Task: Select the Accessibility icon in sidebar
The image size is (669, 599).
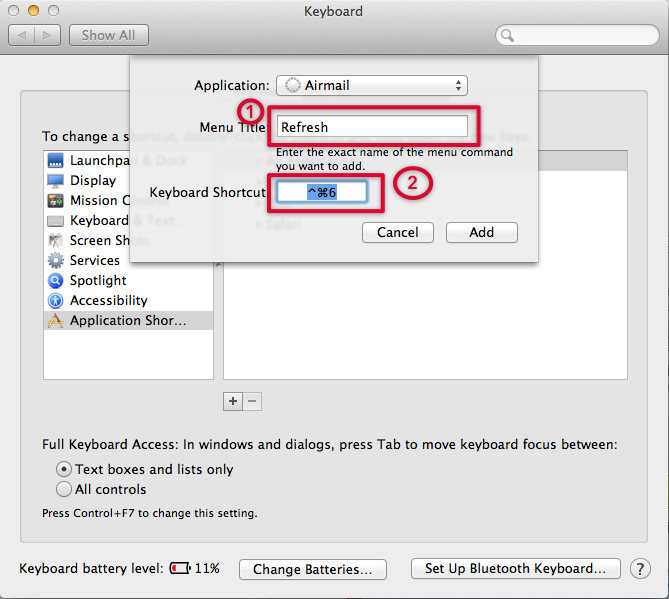Action: (55, 301)
